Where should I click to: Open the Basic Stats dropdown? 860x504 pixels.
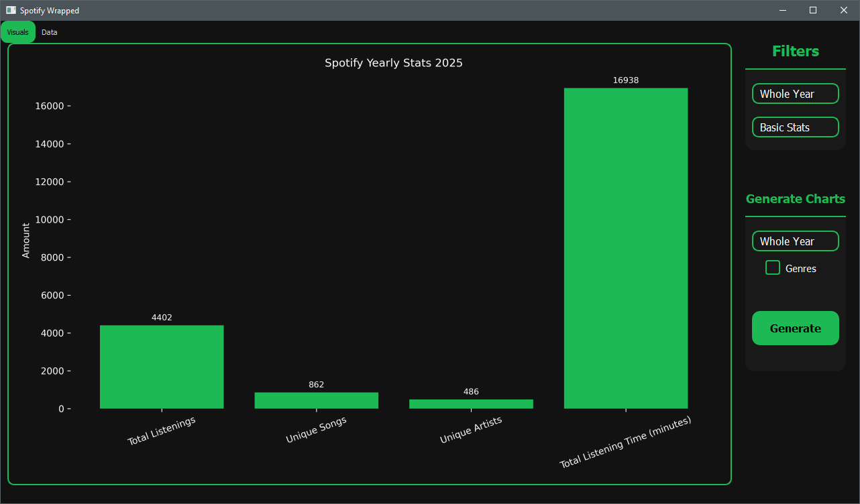pyautogui.click(x=796, y=127)
